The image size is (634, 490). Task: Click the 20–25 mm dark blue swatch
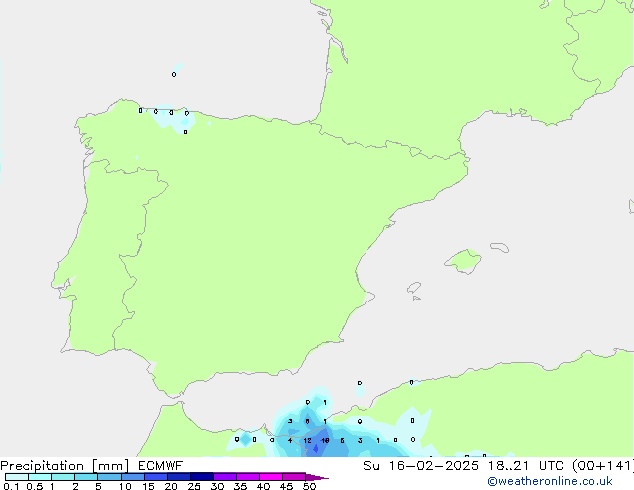pos(179,477)
